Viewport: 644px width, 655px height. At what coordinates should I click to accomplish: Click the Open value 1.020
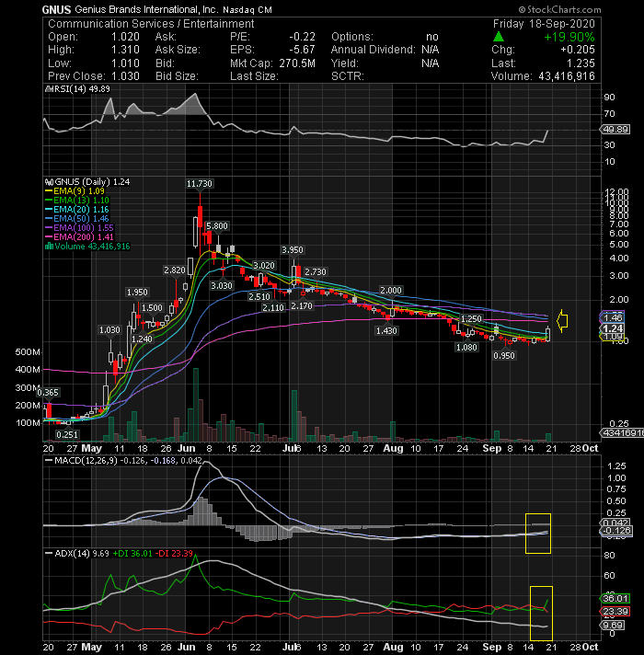[125, 37]
